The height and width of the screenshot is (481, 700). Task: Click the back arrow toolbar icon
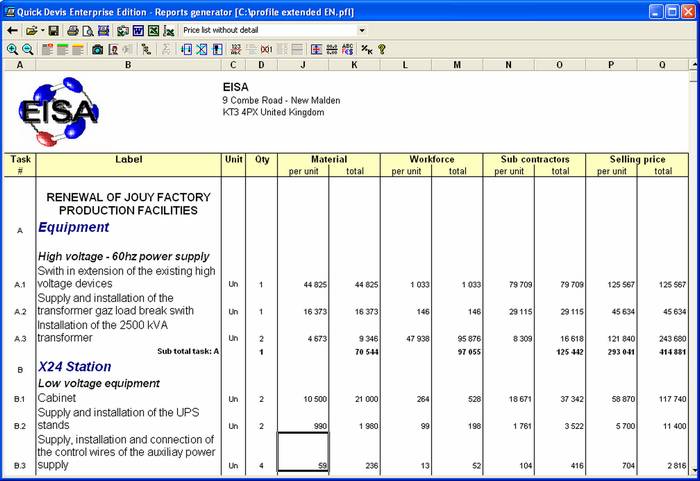(12, 31)
